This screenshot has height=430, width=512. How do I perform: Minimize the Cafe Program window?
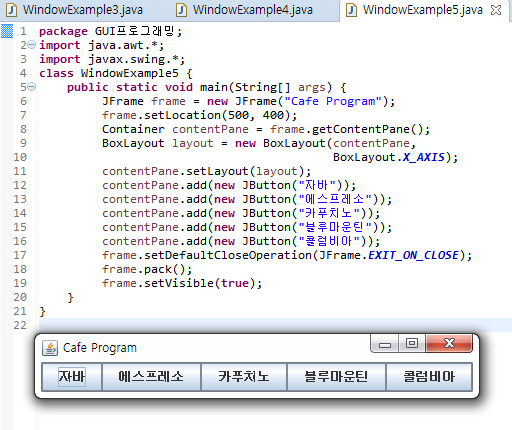(x=385, y=344)
